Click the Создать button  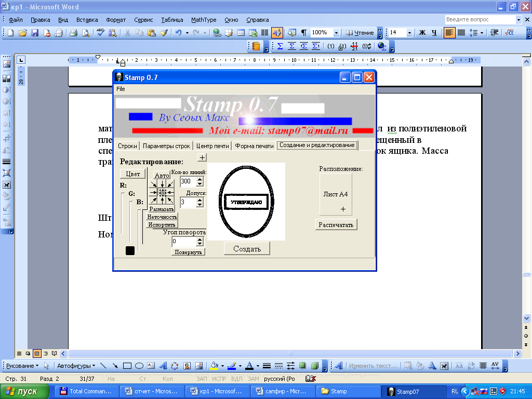(x=247, y=249)
